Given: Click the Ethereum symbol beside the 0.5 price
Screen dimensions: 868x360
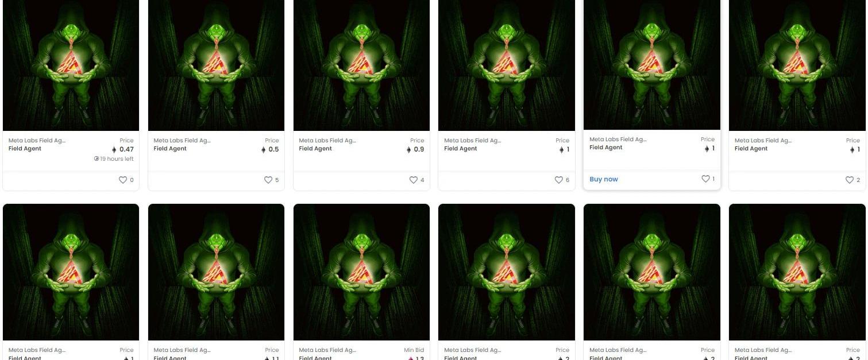Looking at the screenshot, I should point(263,150).
